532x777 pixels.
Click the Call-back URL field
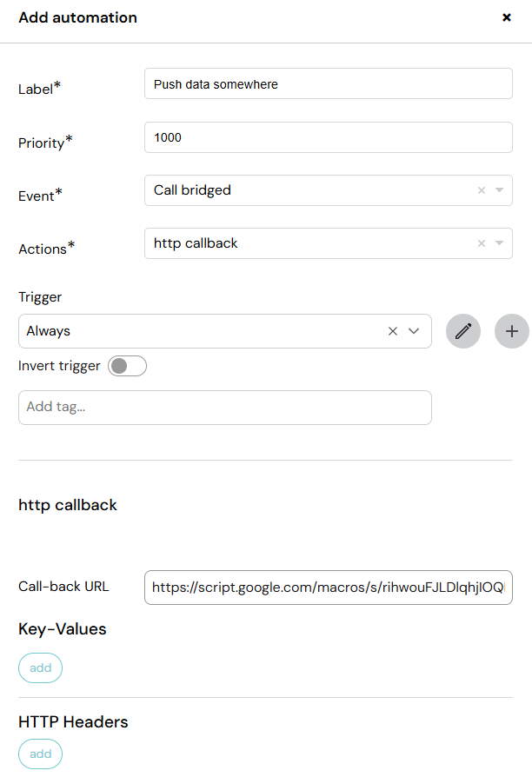[329, 588]
